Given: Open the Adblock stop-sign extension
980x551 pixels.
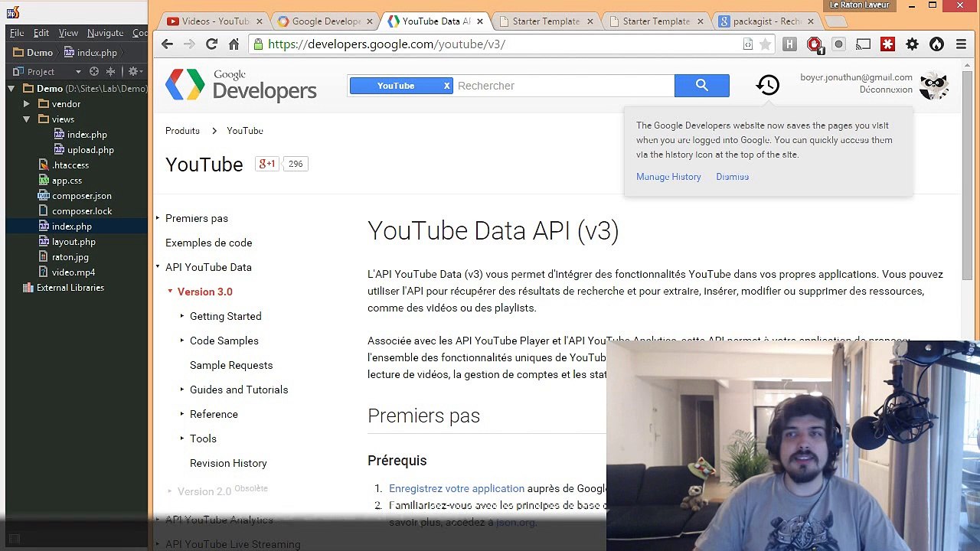Looking at the screenshot, I should 814,44.
